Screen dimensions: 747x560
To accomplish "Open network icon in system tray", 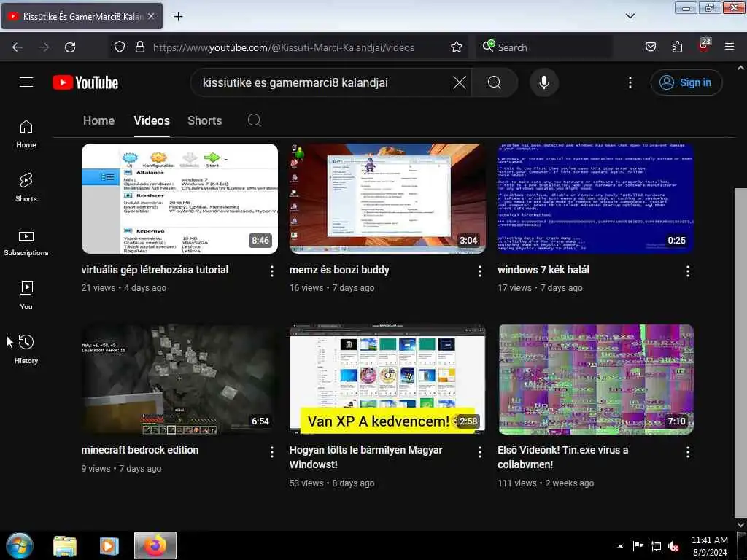I will (656, 546).
